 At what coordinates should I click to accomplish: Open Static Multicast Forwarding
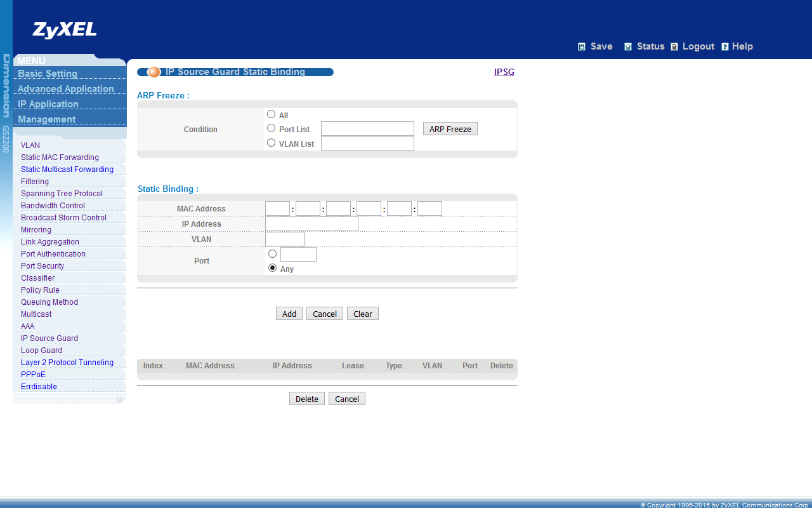coord(67,170)
